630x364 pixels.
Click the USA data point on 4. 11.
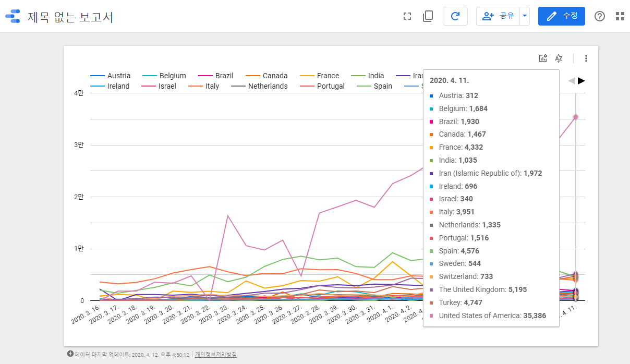tap(576, 117)
